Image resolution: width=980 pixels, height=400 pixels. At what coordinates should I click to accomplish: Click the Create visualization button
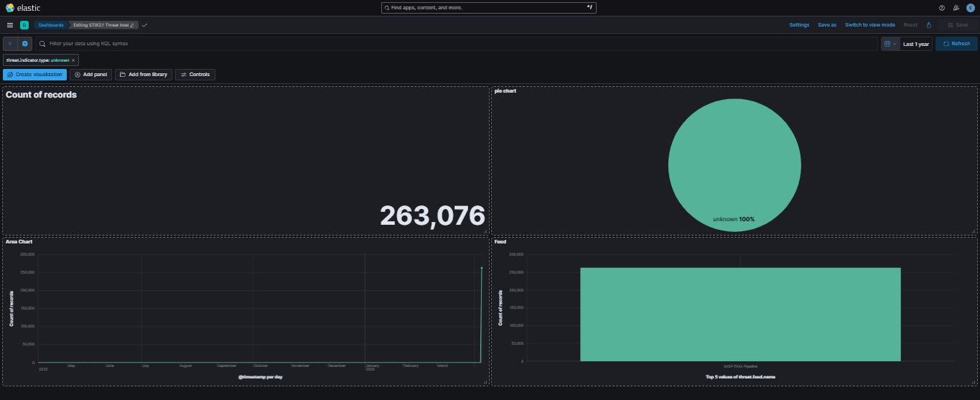(x=34, y=75)
